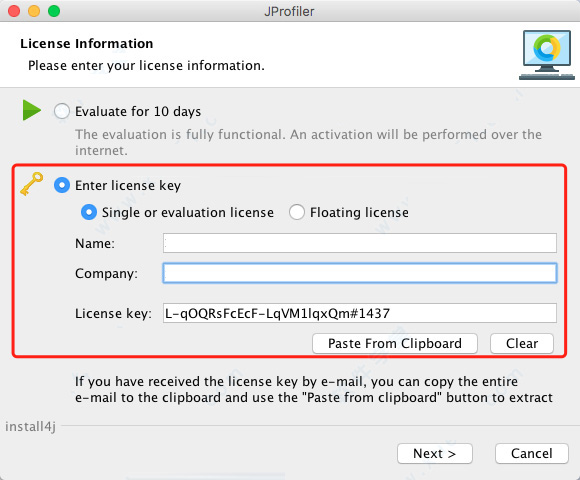Maximize window using green button
The image size is (580, 480).
(54, 11)
